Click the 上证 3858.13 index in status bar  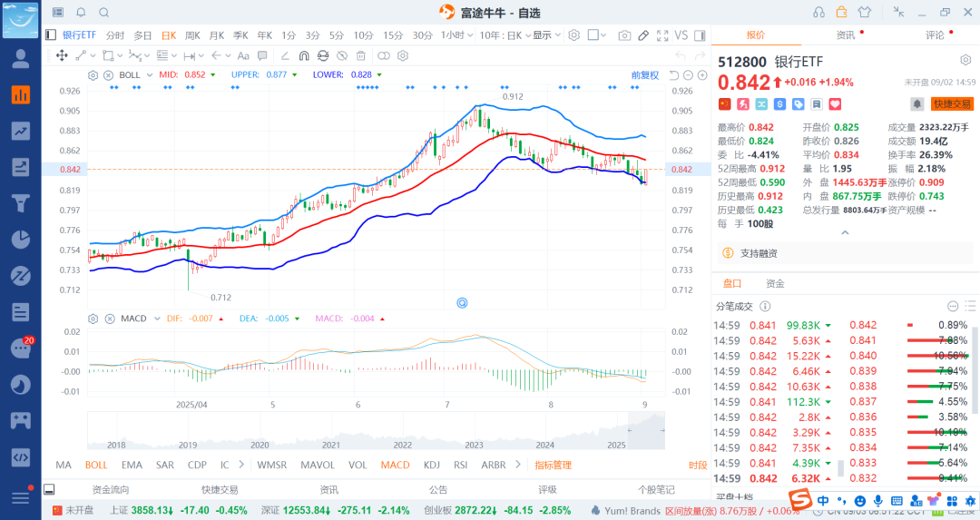click(179, 511)
